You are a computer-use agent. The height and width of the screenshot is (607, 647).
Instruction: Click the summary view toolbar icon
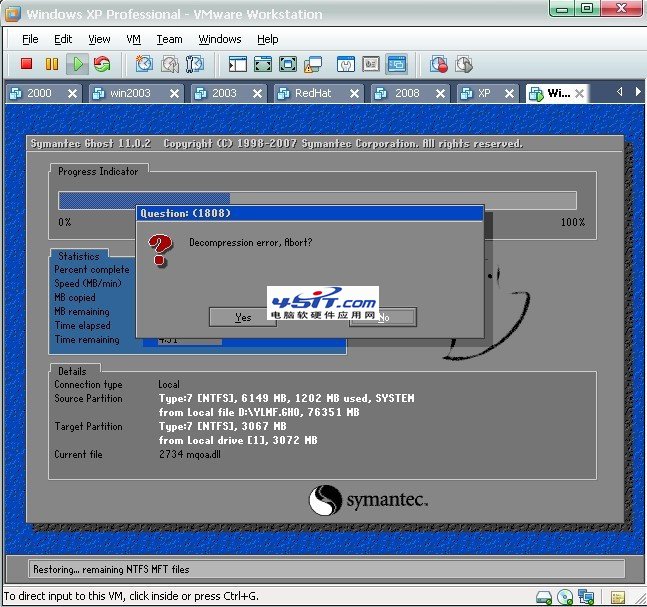(345, 64)
